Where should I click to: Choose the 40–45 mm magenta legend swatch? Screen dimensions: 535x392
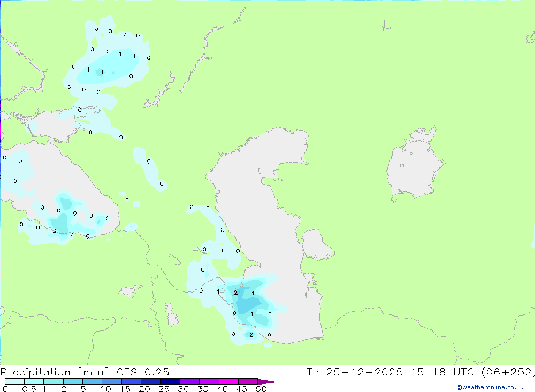(x=228, y=381)
